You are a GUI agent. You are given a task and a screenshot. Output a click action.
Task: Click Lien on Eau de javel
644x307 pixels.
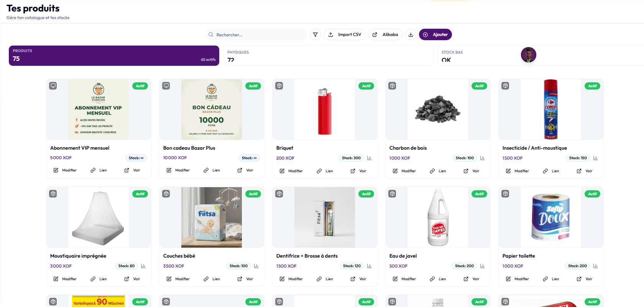coord(438,279)
